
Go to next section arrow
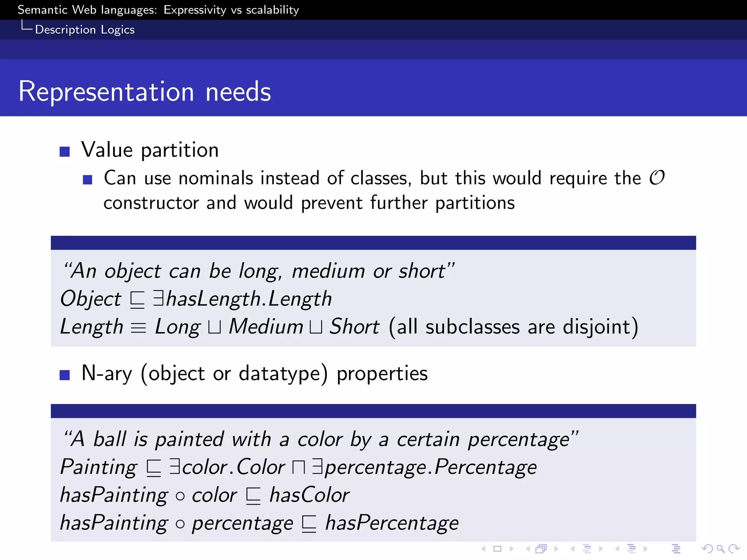(646, 549)
